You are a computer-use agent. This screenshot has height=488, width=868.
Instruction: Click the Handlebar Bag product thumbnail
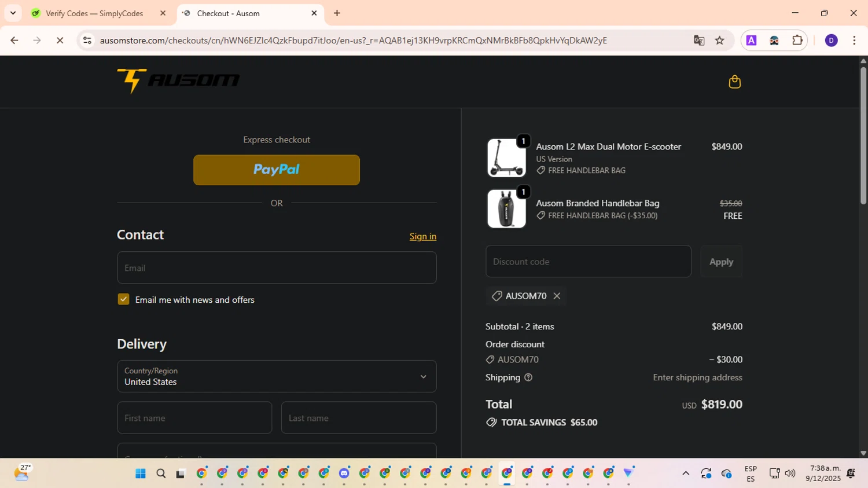506,208
